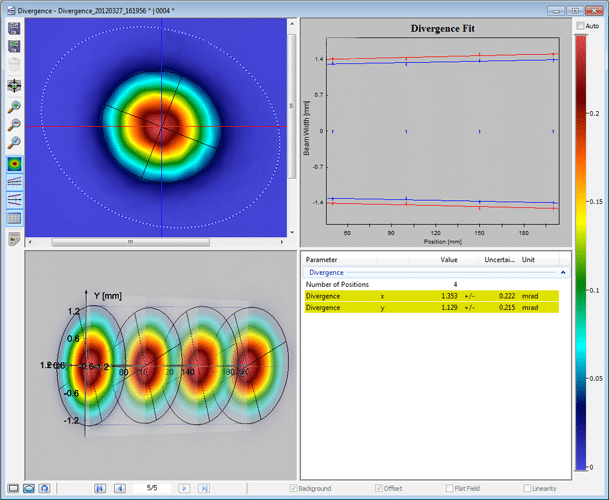Toggle the Background checkbox
Viewport: 609px width, 500px height.
click(x=294, y=488)
